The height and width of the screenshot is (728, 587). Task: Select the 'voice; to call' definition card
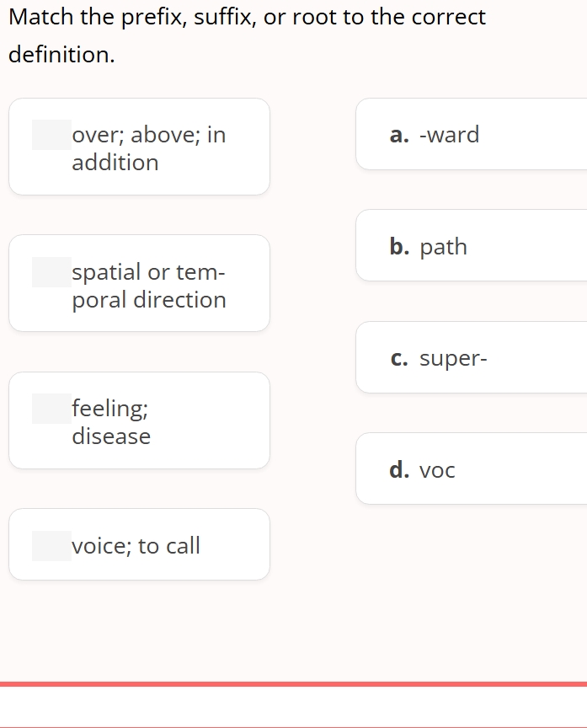pos(139,544)
